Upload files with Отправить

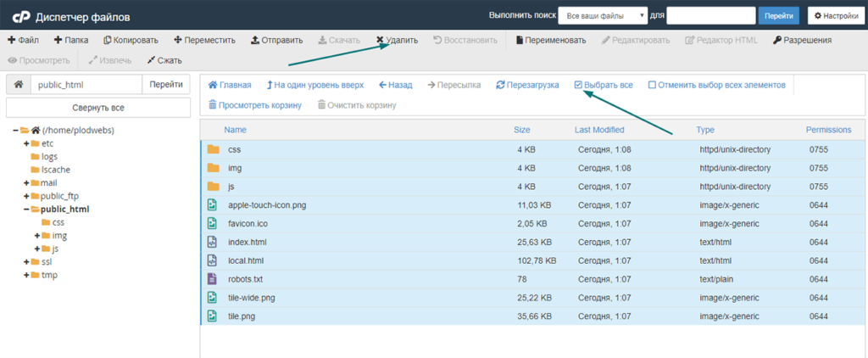pos(277,40)
